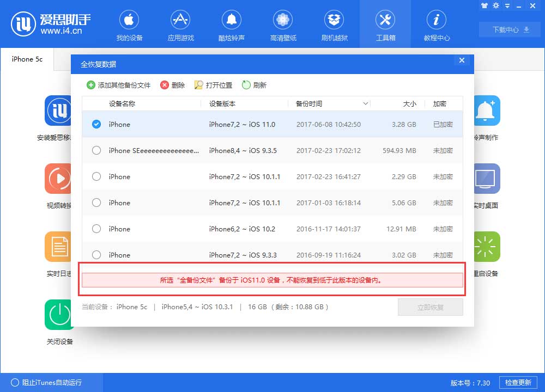
Task: Expand the 下载中心 download menu
Action: [509, 30]
